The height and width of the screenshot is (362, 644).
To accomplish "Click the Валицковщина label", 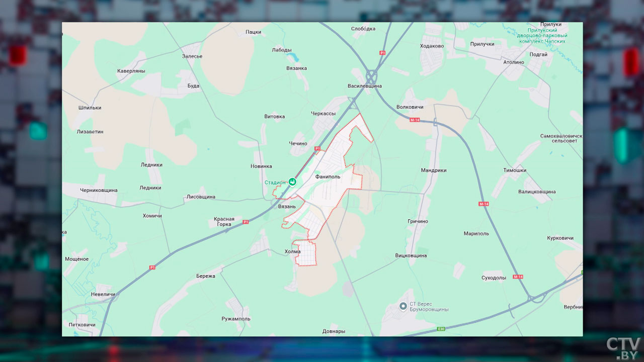I will [x=537, y=192].
